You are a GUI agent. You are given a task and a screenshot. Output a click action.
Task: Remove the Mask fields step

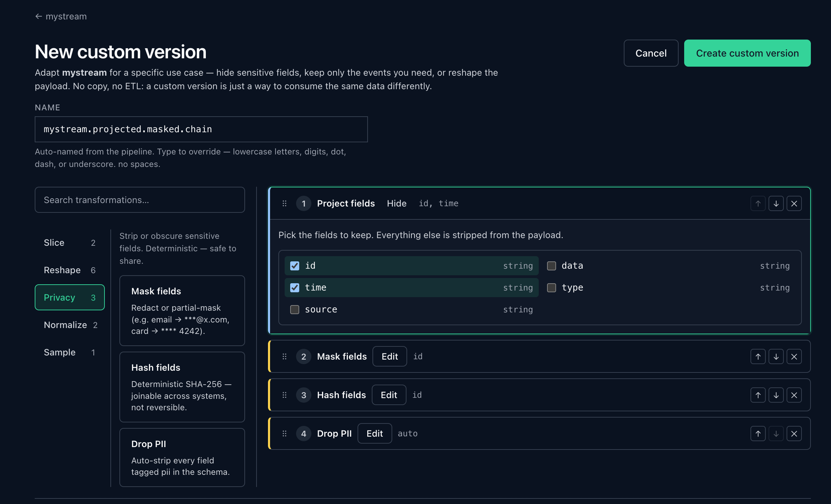tap(794, 356)
